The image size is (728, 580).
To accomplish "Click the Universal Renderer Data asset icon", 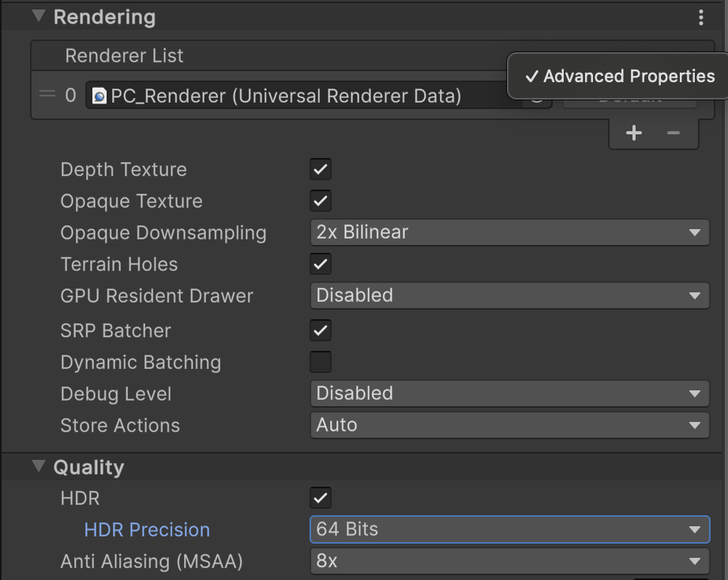I will 100,96.
